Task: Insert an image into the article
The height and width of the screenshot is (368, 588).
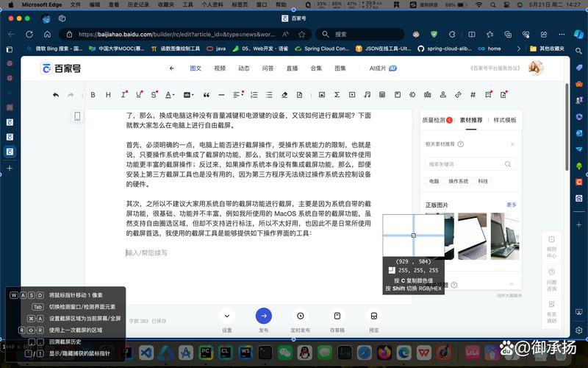Action: tap(322, 95)
